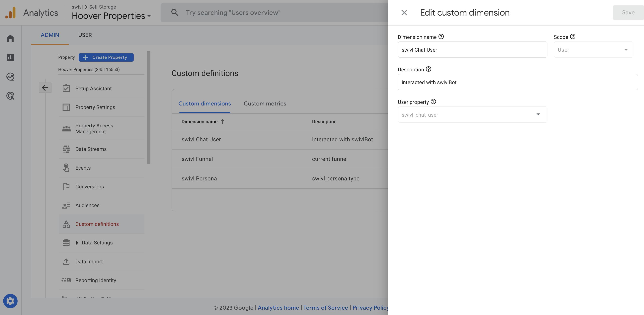Open the Scope dropdown
Screen dimensions: 644x315
pyautogui.click(x=593, y=50)
